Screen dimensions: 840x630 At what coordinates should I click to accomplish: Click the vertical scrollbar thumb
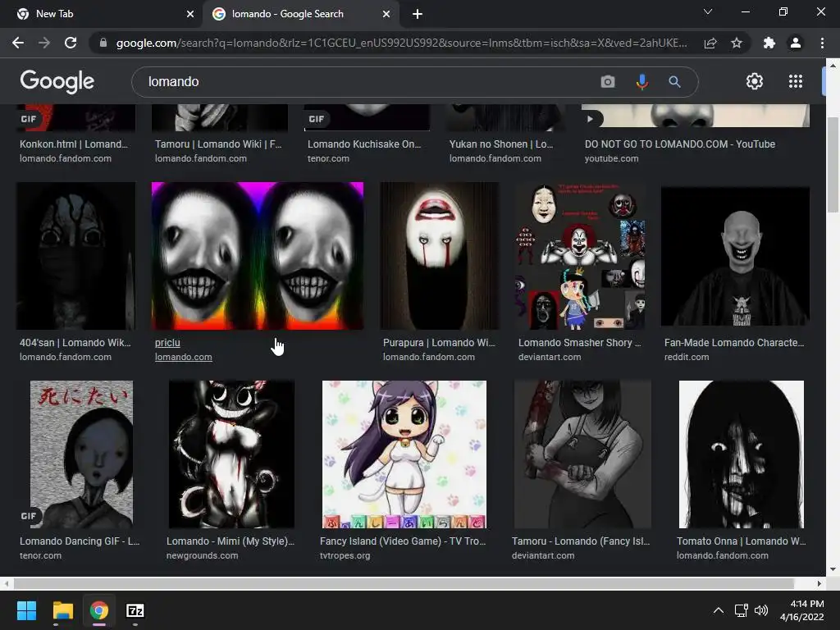point(833,165)
